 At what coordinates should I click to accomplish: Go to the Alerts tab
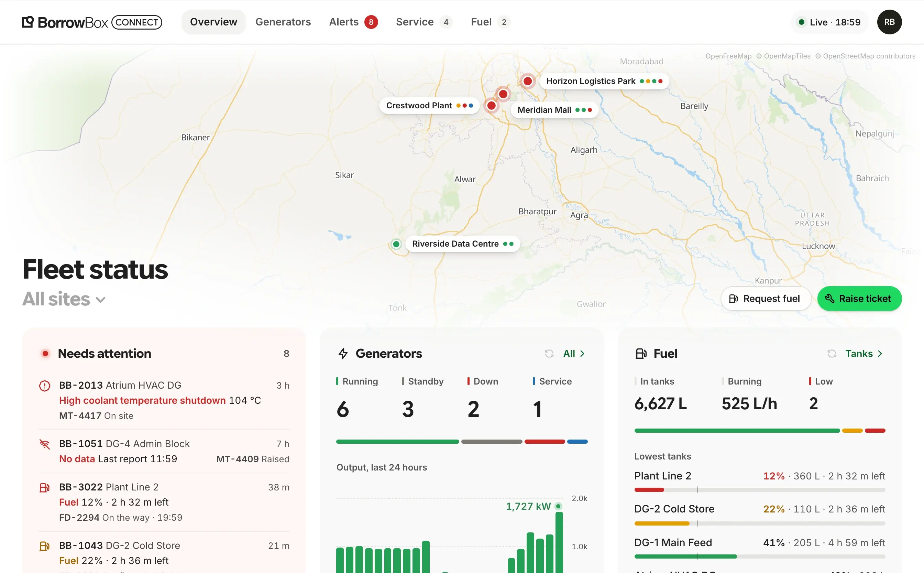(x=353, y=22)
